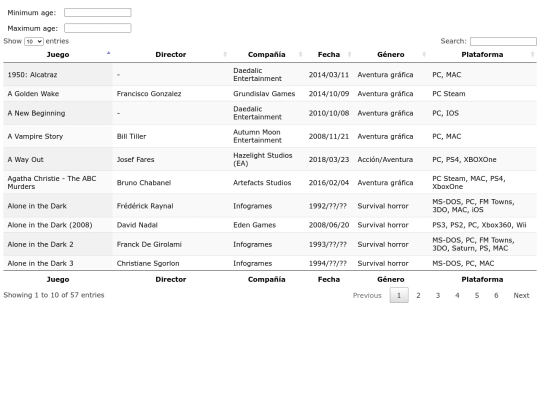The height and width of the screenshot is (405, 540).
Task: Select Agatha Christie - The ABC Murders cell
Action: pos(58,183)
